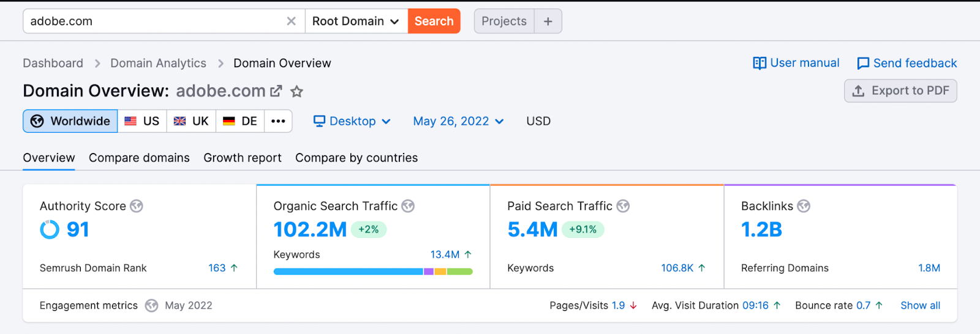Click the orange Search button
Screen dimensions: 980x334
tap(434, 21)
